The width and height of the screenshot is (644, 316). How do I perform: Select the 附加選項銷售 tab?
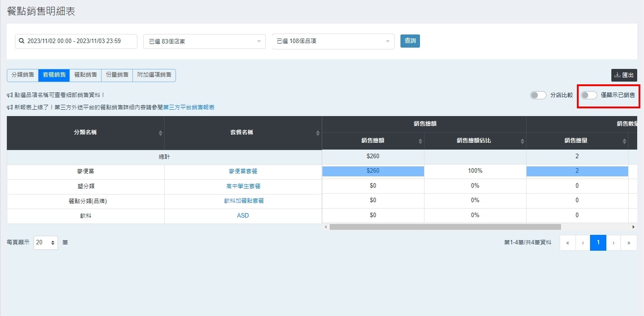[154, 75]
